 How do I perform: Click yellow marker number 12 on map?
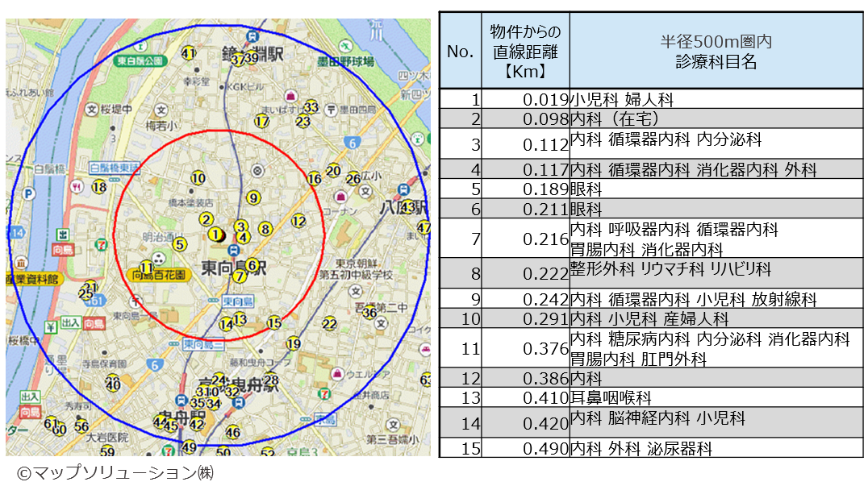click(298, 220)
